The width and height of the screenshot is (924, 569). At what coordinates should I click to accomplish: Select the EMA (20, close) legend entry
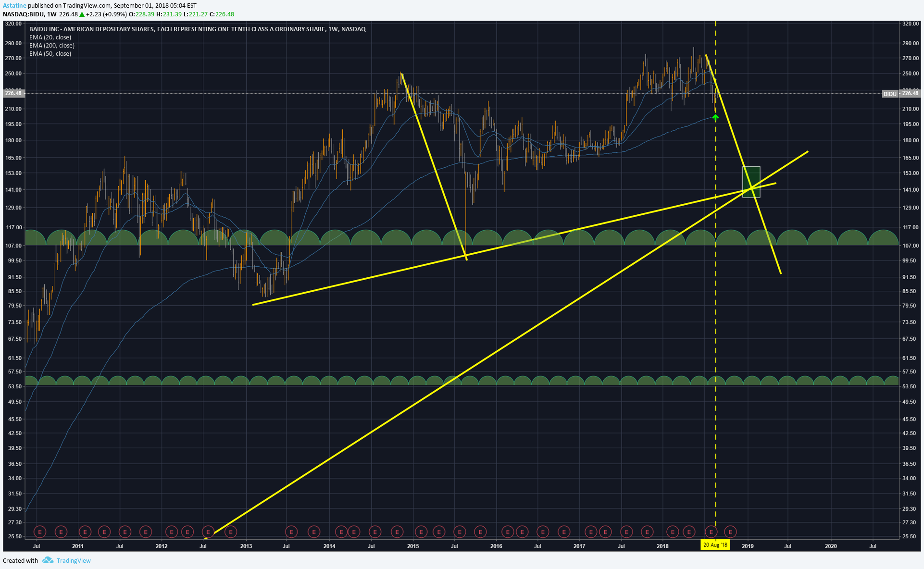pos(50,37)
